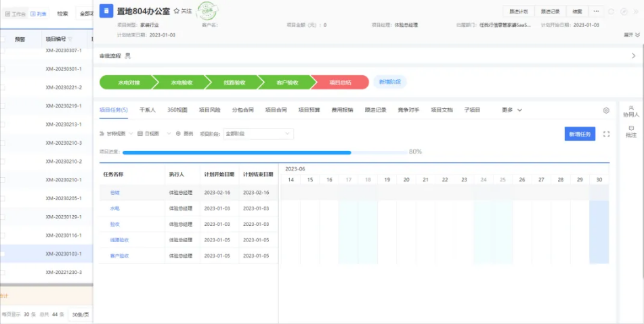The image size is (644, 324).
Task: Check the box for row XM-20230307-1
Action: click(x=2, y=51)
